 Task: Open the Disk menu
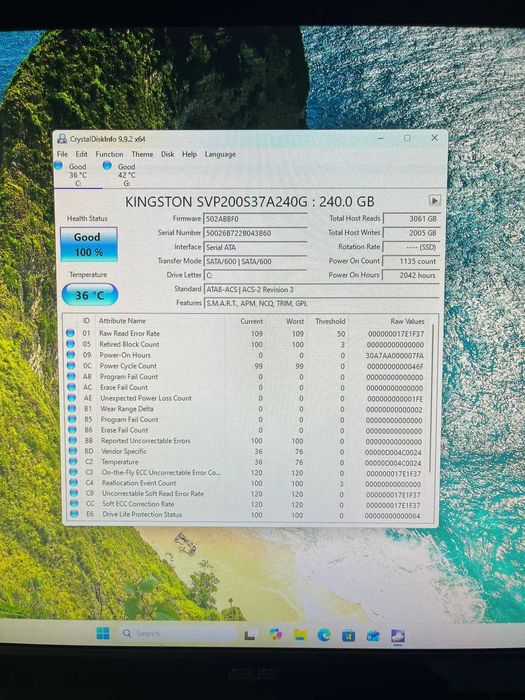(x=167, y=154)
